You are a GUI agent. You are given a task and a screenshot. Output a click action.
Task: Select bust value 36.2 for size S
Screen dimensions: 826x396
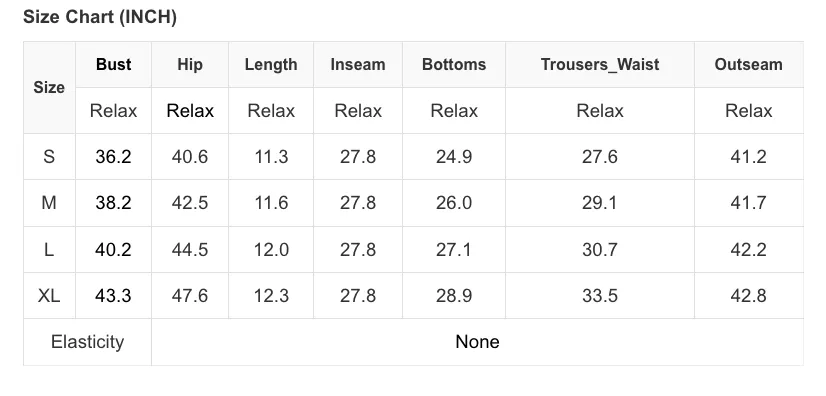coord(113,156)
